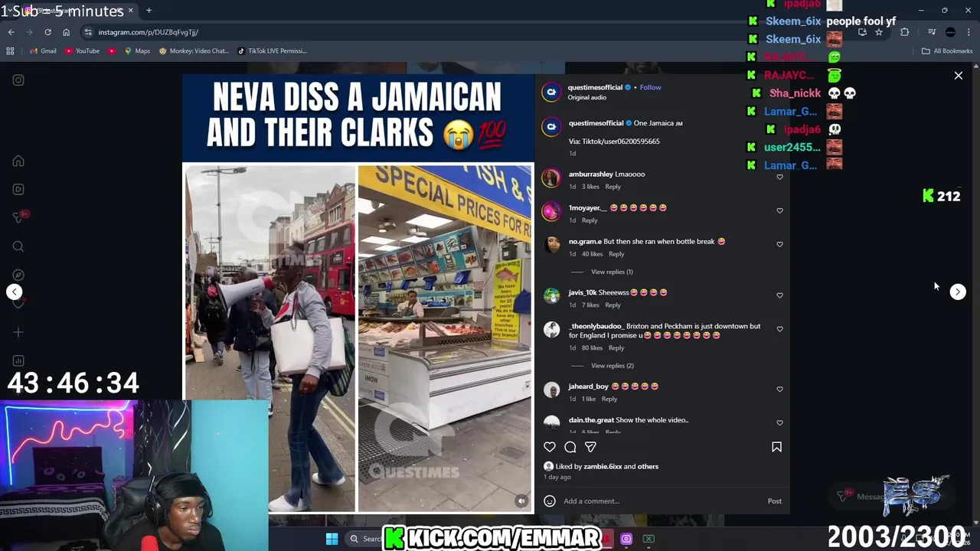Share the post with paper plane icon

(x=590, y=447)
